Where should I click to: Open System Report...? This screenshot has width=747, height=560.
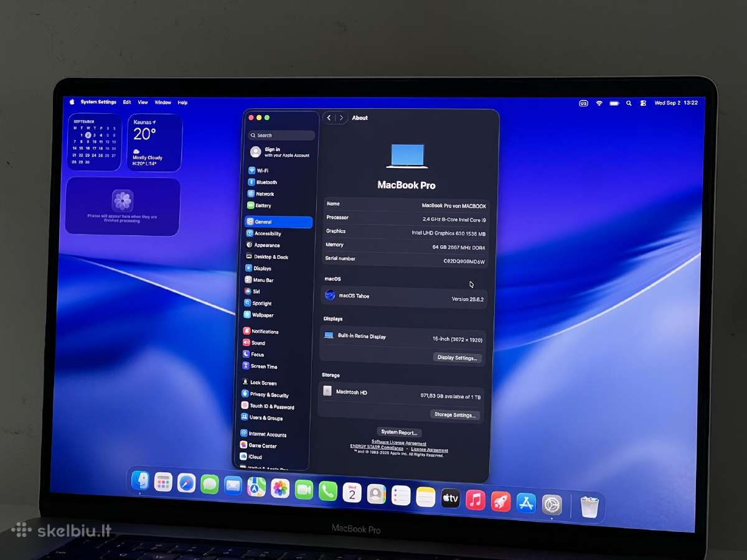[x=399, y=432]
